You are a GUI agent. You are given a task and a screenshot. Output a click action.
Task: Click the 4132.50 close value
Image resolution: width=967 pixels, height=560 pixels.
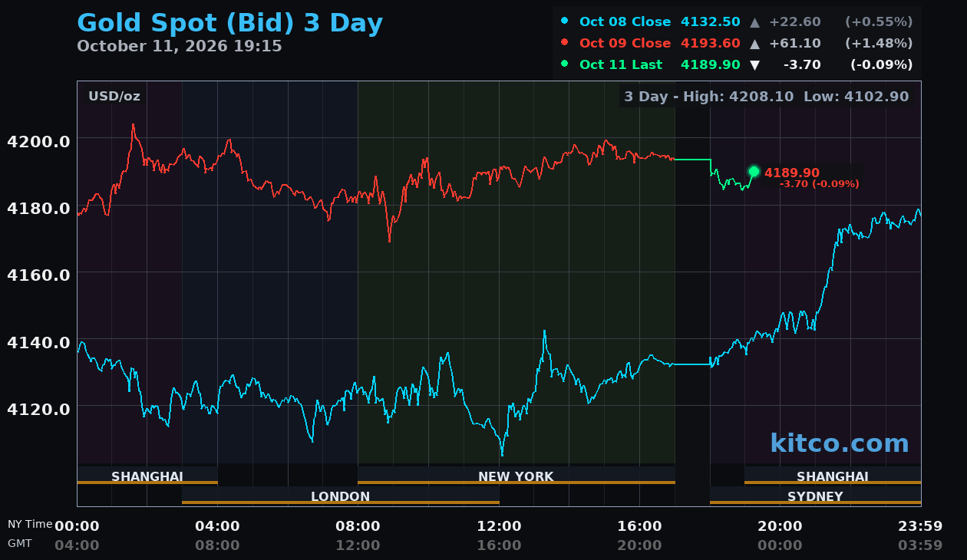tap(710, 22)
